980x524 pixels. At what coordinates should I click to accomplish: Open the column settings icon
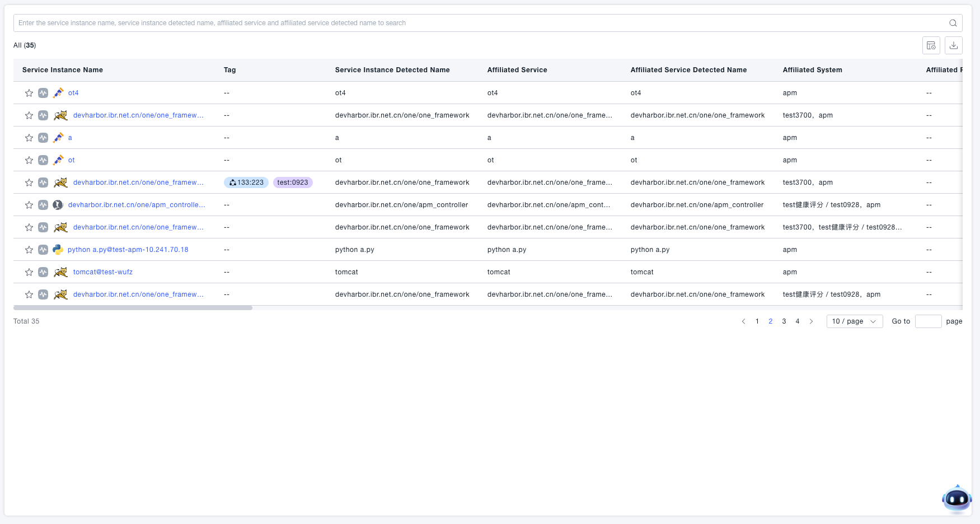click(931, 45)
